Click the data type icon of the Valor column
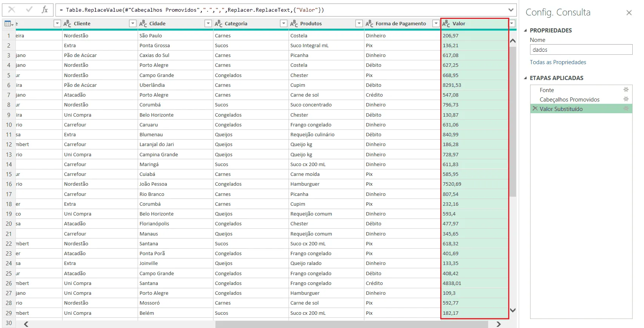644x328 pixels. (446, 23)
